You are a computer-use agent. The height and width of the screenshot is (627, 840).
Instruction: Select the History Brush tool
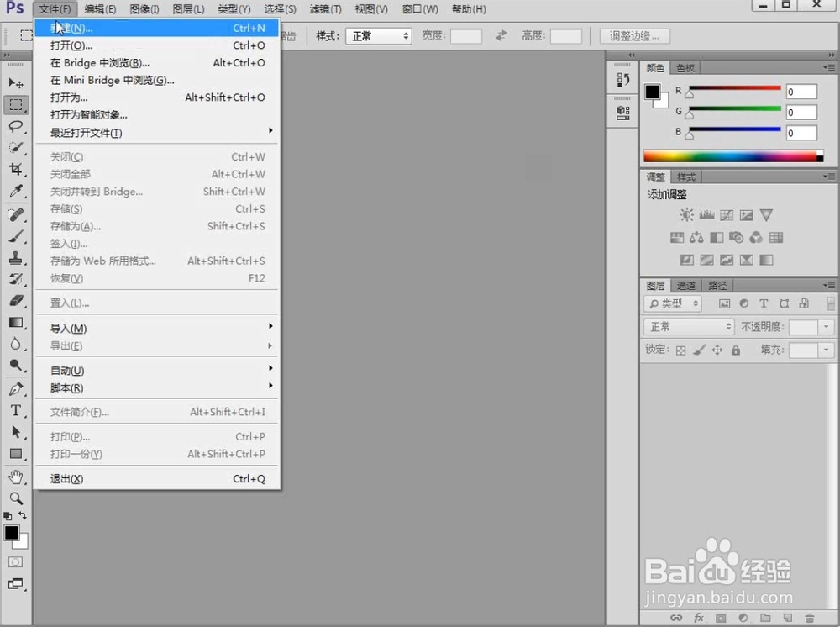pos(15,279)
